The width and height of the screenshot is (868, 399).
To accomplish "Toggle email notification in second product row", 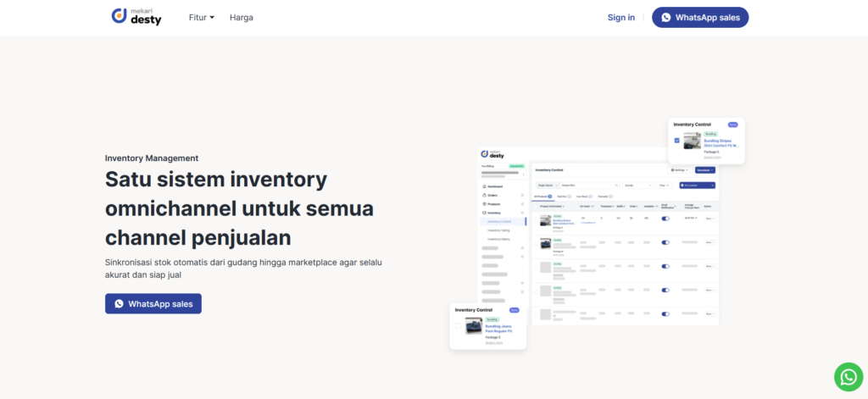I will (x=665, y=242).
